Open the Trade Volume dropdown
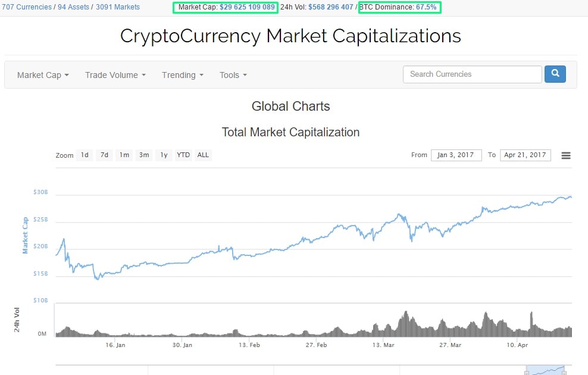Viewport: 588px width, 375px height. [x=115, y=75]
